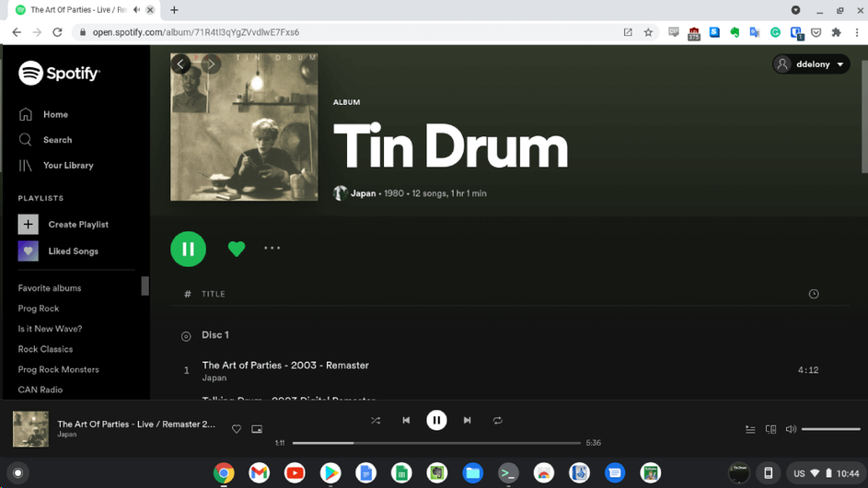This screenshot has height=488, width=868.
Task: Click the Grammarly extension icon
Action: click(x=776, y=32)
